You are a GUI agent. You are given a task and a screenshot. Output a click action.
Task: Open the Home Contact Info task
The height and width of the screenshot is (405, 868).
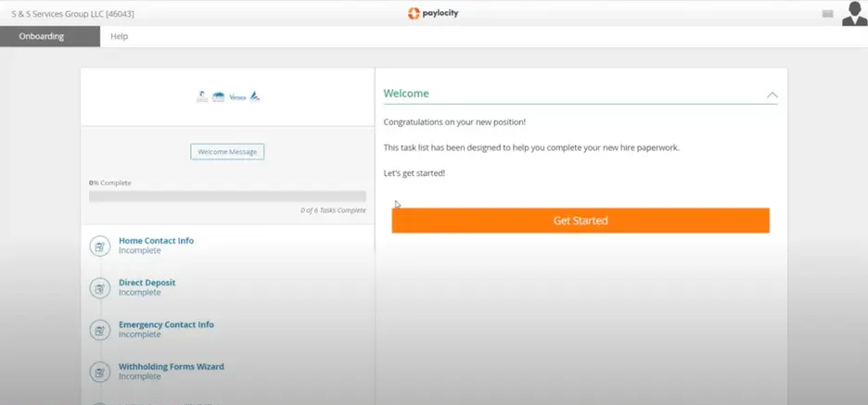click(156, 241)
